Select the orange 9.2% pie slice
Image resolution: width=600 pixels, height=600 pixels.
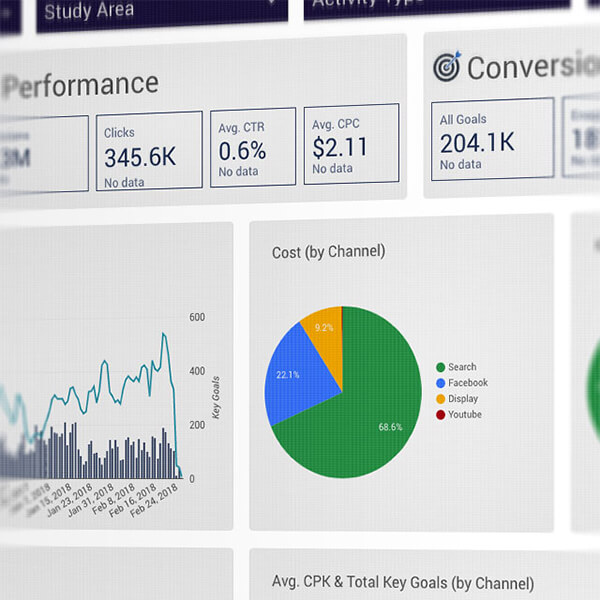coord(322,329)
